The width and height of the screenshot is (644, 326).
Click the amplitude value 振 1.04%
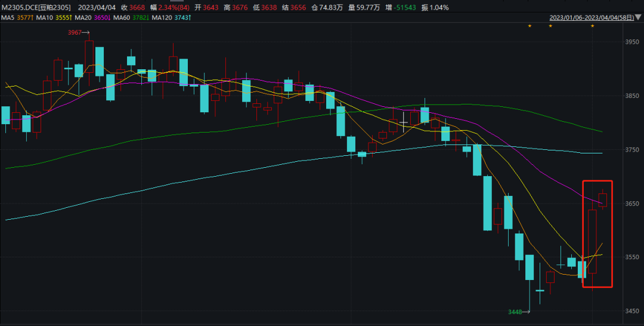point(435,7)
